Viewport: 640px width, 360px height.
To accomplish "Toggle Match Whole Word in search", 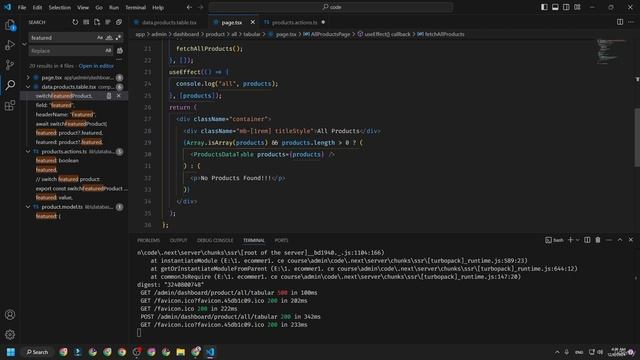I will tap(109, 38).
